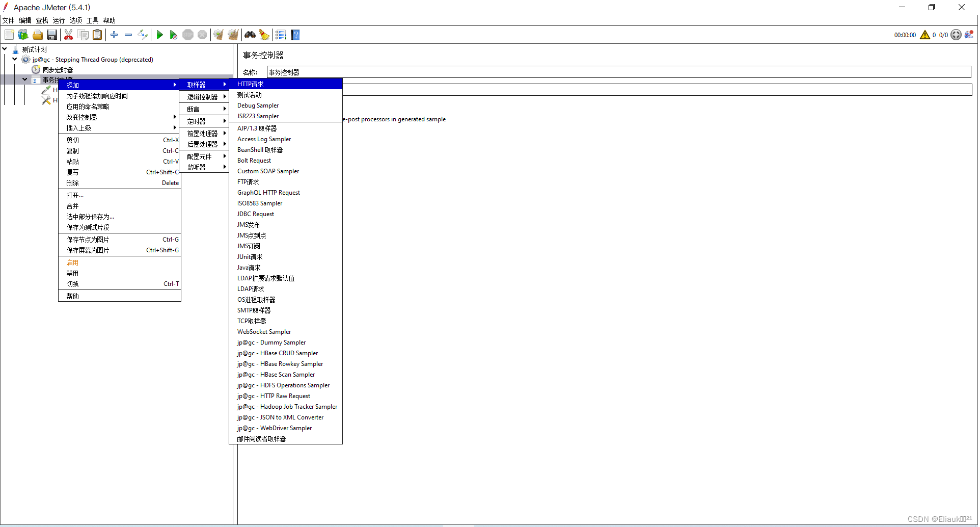Click the Paste clipboard icon

pos(97,35)
